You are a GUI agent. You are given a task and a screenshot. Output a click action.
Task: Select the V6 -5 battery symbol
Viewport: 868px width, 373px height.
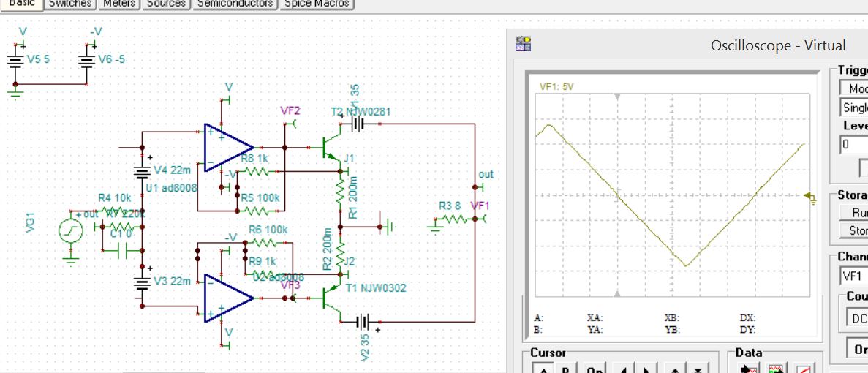coord(87,60)
